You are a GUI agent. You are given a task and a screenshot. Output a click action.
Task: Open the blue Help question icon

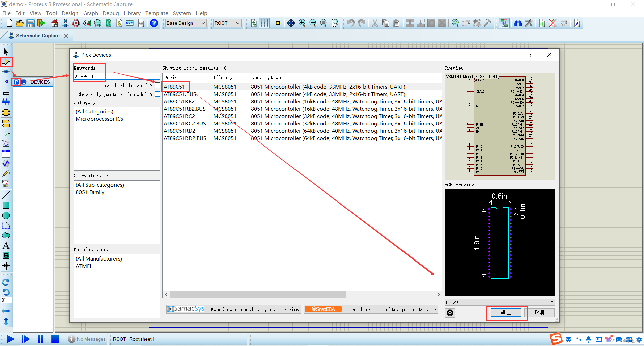pos(154,23)
